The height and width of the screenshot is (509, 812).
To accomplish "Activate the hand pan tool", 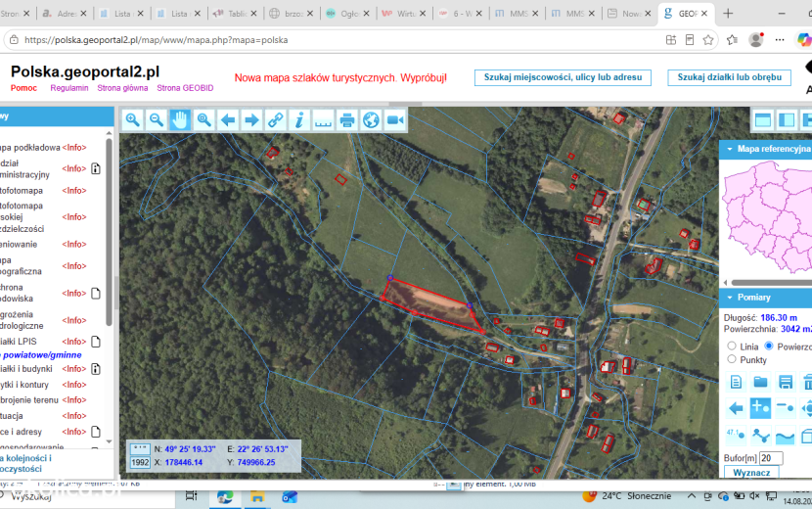I will click(180, 120).
